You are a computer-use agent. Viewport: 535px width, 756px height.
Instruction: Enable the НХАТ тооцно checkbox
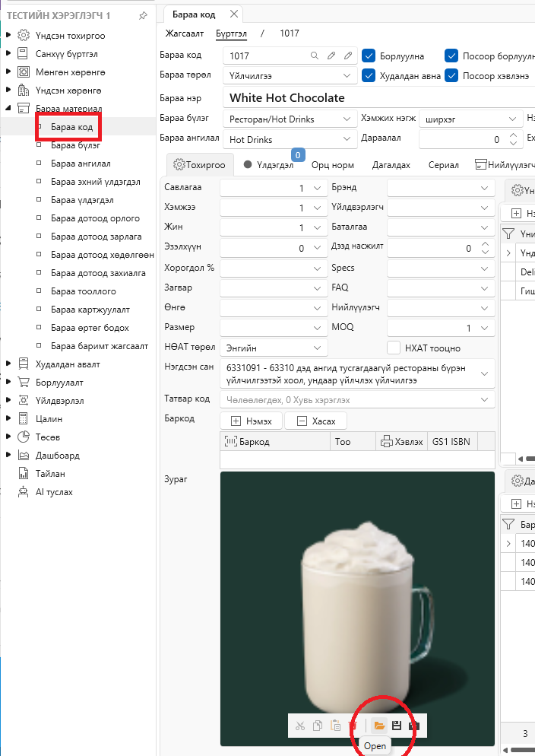pos(394,348)
